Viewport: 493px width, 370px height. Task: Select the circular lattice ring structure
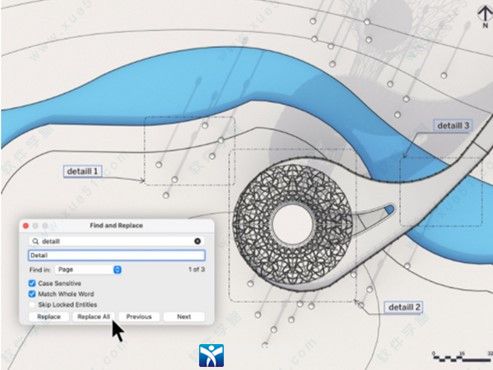coord(292,224)
